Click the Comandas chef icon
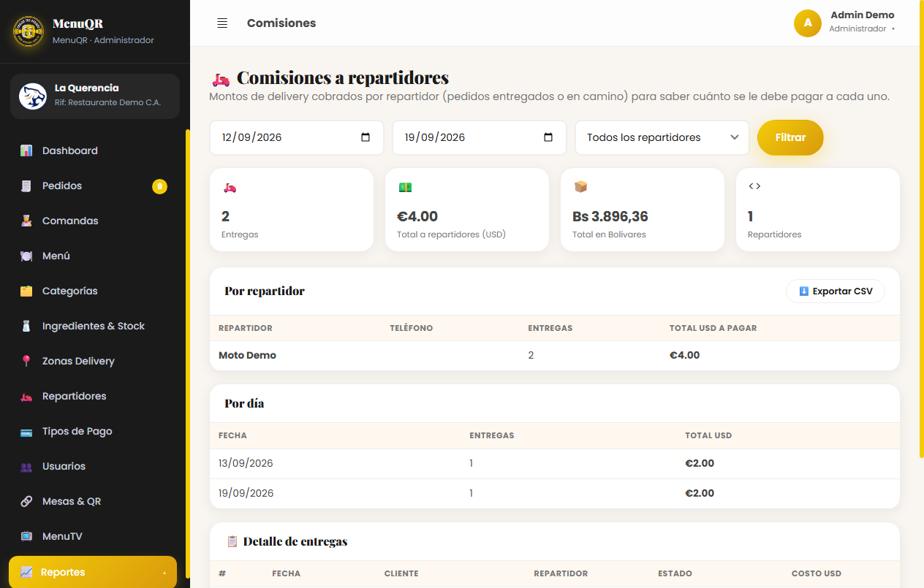Image resolution: width=924 pixels, height=588 pixels. (26, 221)
